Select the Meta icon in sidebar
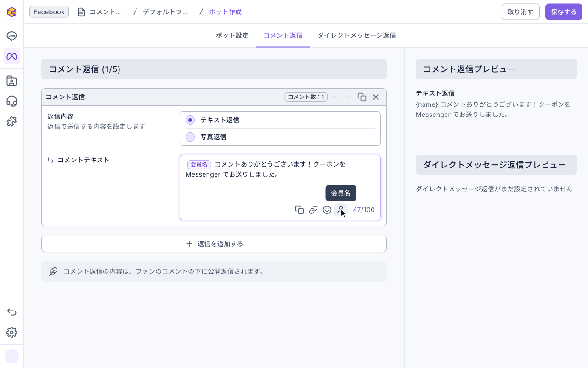The height and width of the screenshot is (368, 588). (12, 56)
